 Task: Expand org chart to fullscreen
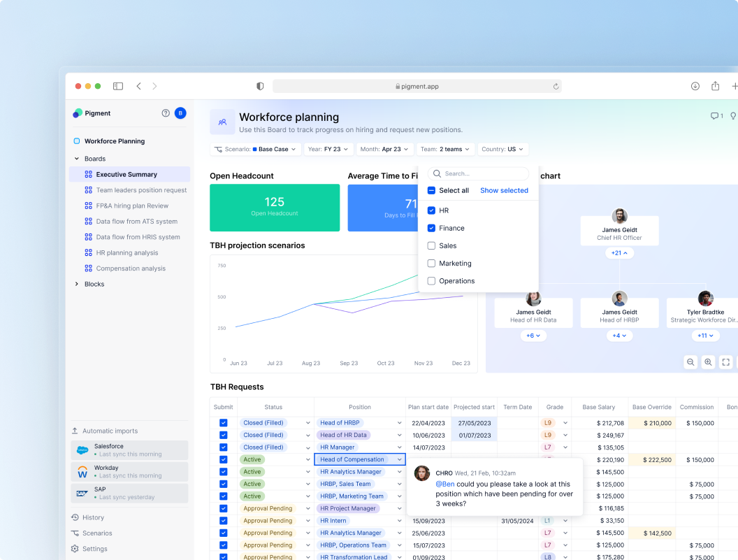725,362
